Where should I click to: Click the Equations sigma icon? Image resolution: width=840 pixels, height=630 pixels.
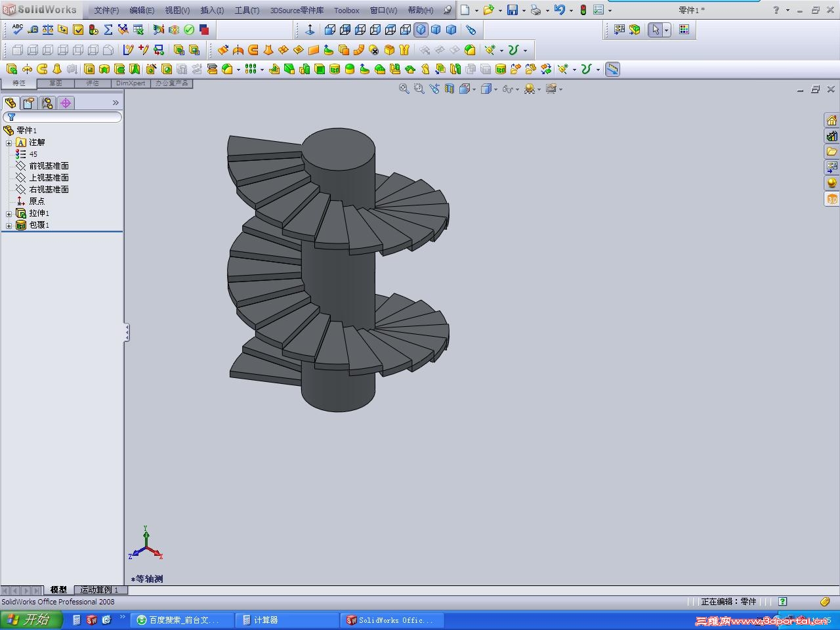pyautogui.click(x=108, y=30)
